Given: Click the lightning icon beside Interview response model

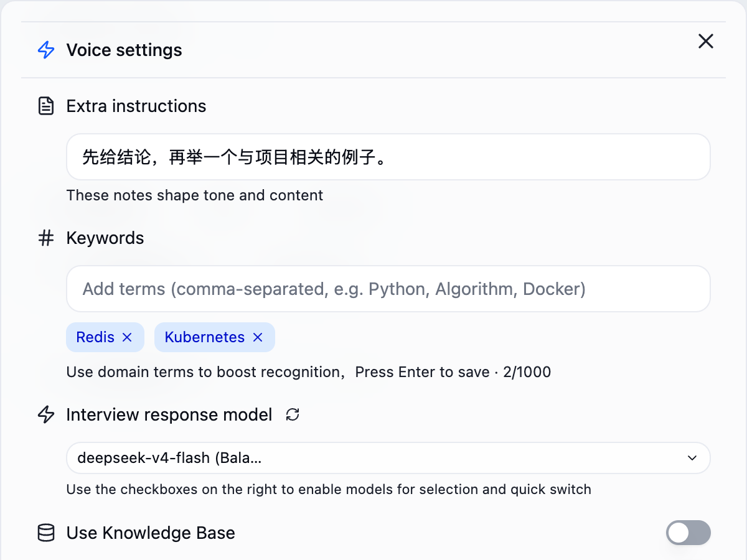Looking at the screenshot, I should pyautogui.click(x=46, y=414).
